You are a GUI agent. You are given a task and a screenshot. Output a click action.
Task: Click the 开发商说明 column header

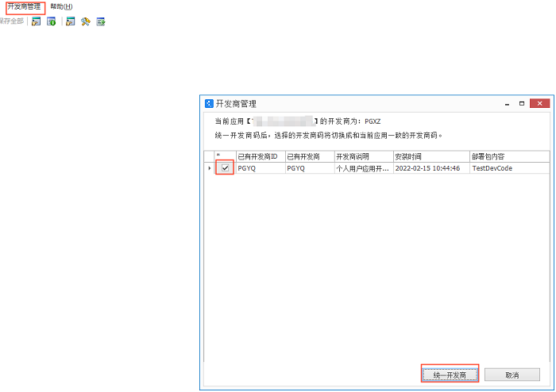coord(362,156)
